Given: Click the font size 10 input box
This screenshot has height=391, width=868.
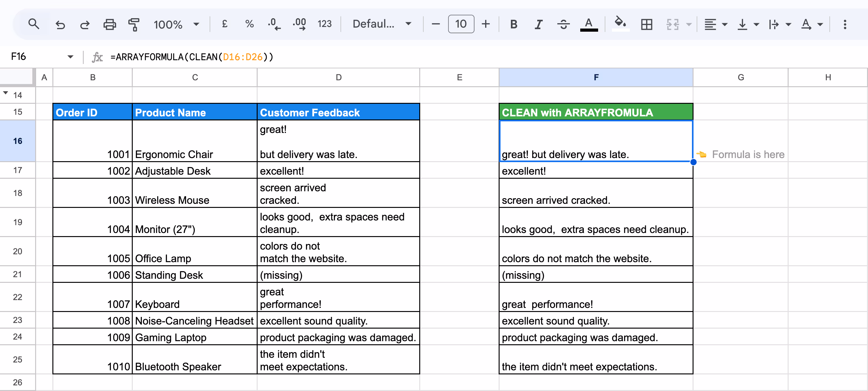Looking at the screenshot, I should point(461,24).
